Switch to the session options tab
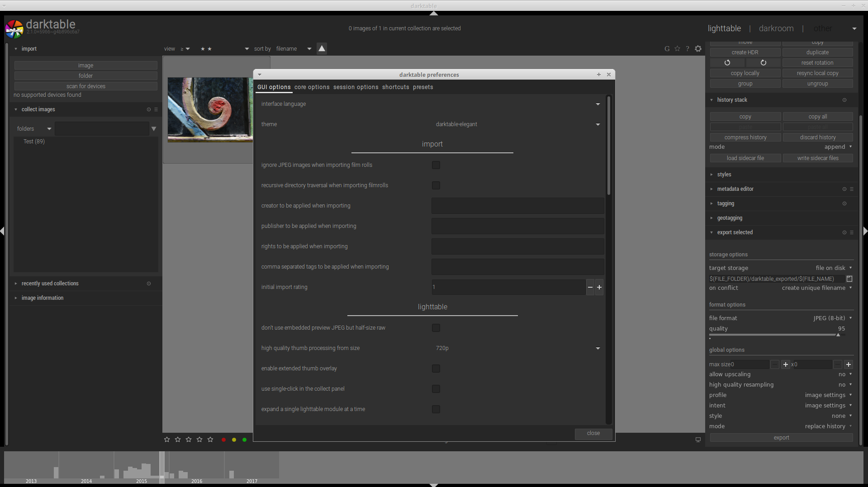 356,87
